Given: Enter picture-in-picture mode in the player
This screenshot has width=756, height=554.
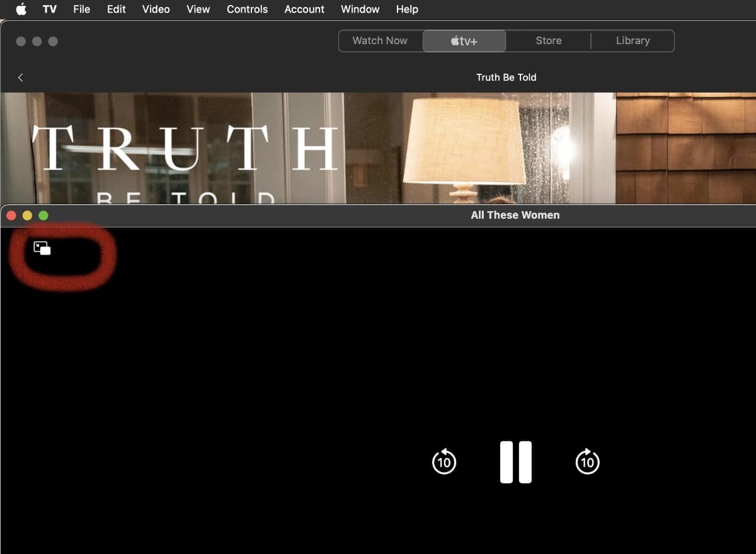Looking at the screenshot, I should click(x=42, y=248).
